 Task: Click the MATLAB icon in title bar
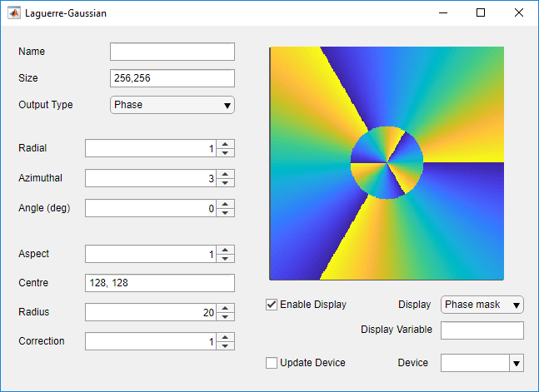pos(14,13)
